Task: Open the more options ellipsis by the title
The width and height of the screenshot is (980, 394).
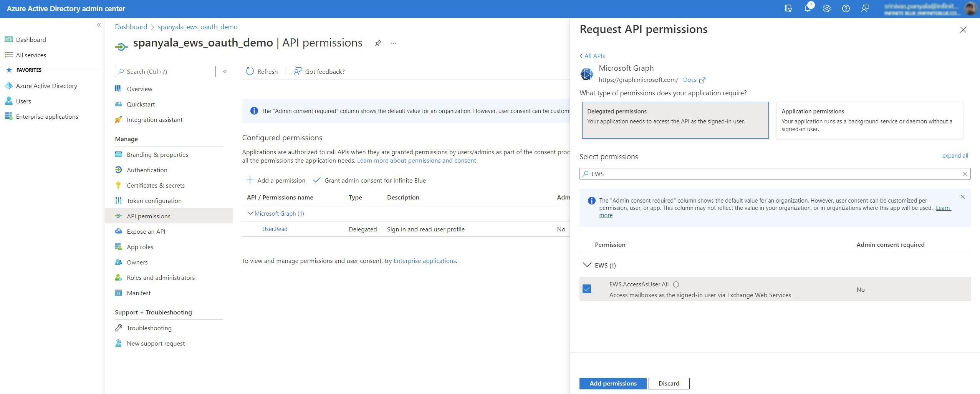Action: tap(393, 43)
